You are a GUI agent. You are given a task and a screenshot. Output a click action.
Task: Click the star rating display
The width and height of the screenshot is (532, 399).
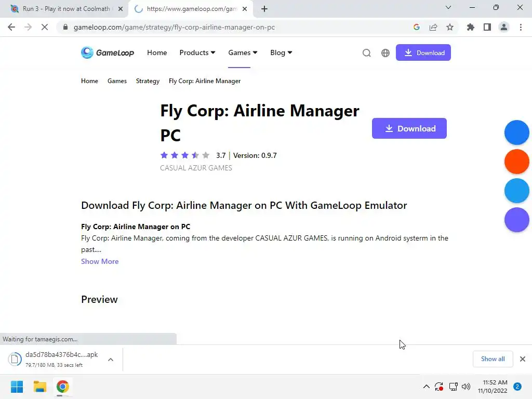[185, 155]
